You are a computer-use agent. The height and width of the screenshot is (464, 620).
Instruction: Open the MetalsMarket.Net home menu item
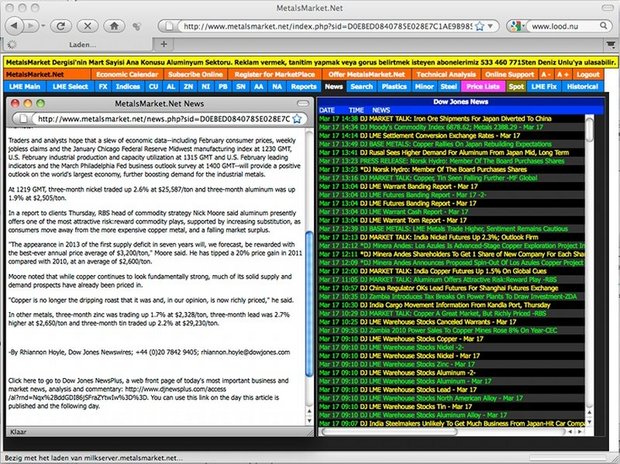(47, 74)
